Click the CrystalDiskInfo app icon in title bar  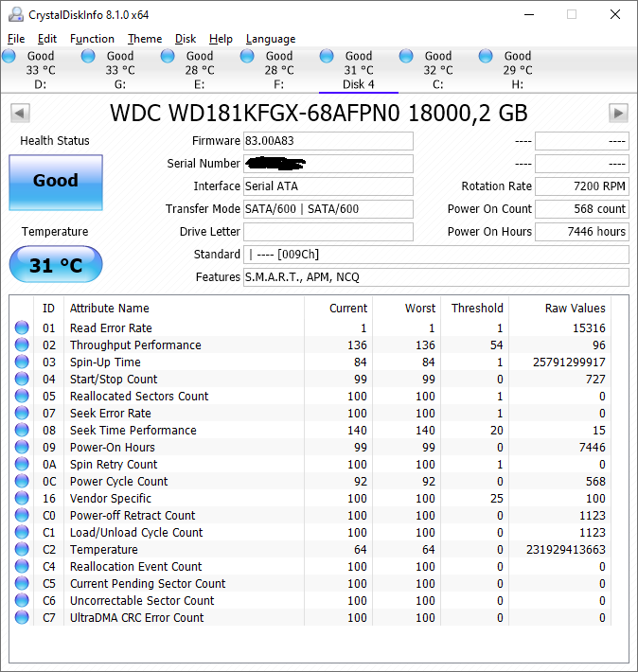pyautogui.click(x=16, y=14)
